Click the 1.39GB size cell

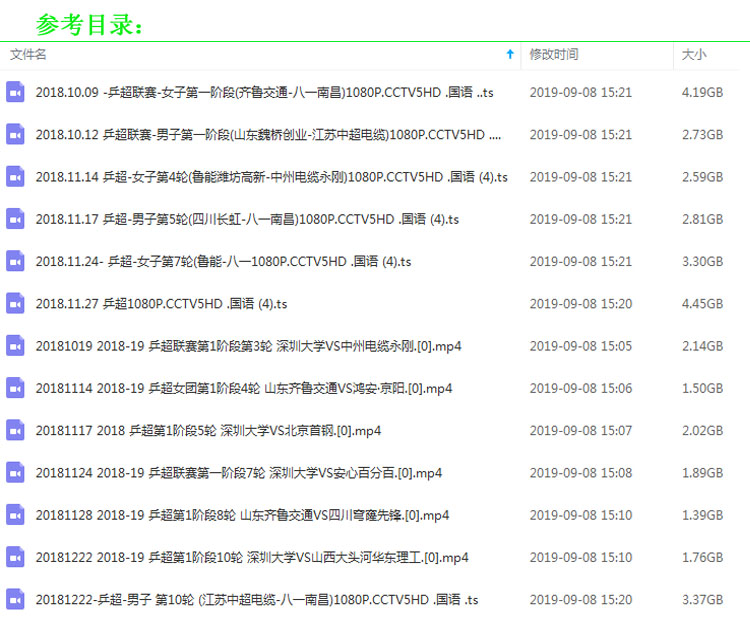[702, 515]
